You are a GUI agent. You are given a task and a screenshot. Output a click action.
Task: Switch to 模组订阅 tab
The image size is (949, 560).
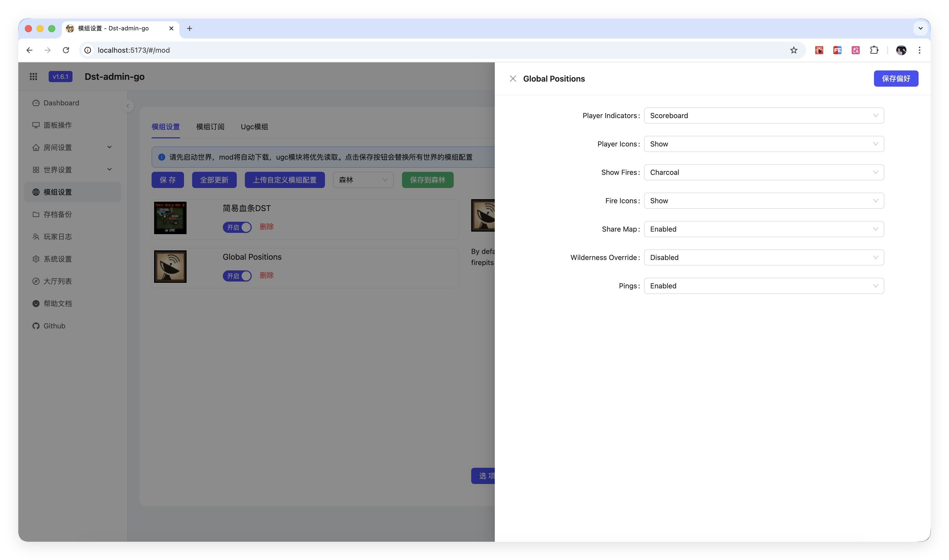tap(210, 127)
